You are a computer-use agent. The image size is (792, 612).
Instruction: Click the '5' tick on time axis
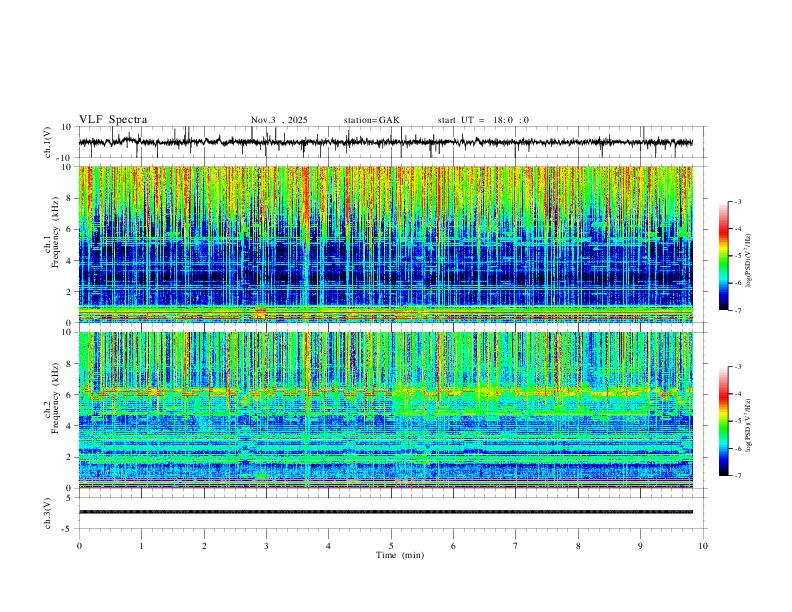point(391,546)
